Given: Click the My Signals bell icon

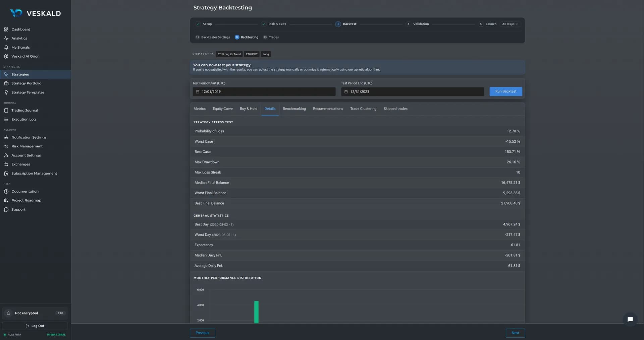Looking at the screenshot, I should tap(6, 48).
